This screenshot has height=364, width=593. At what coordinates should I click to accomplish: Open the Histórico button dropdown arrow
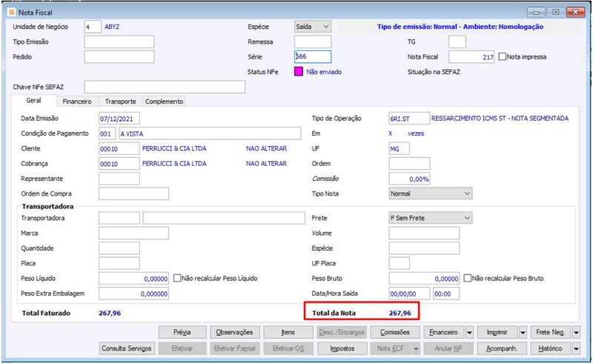[576, 348]
